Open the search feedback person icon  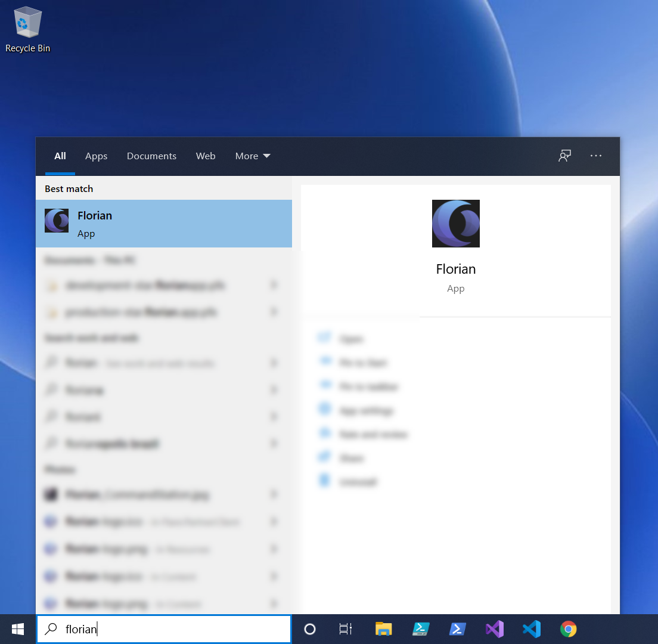point(565,156)
